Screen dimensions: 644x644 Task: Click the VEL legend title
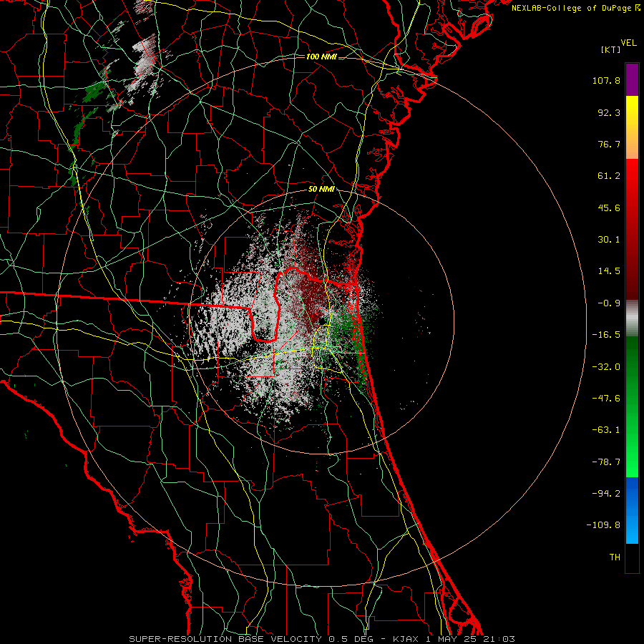[x=628, y=43]
